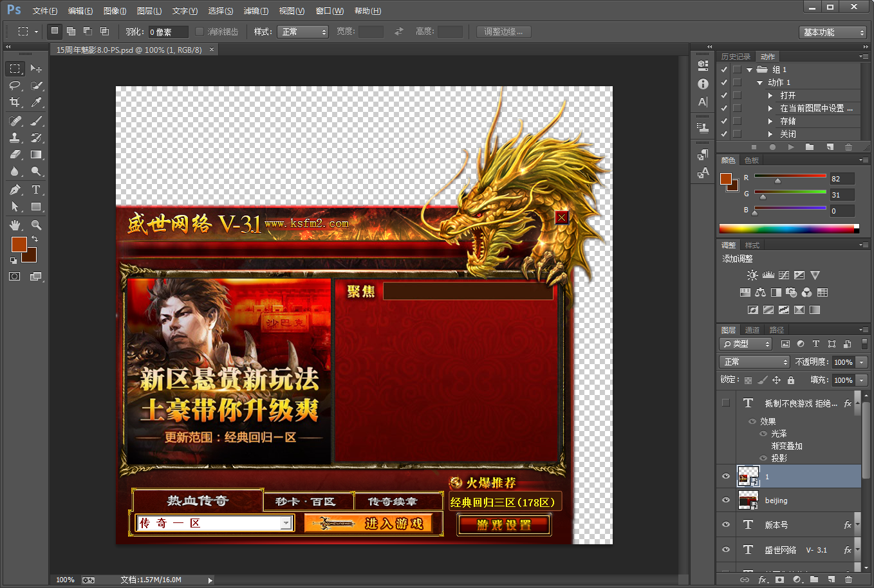Close the 15周年魅影8.0-PS.psd document tab
This screenshot has height=588, width=874.
point(212,50)
